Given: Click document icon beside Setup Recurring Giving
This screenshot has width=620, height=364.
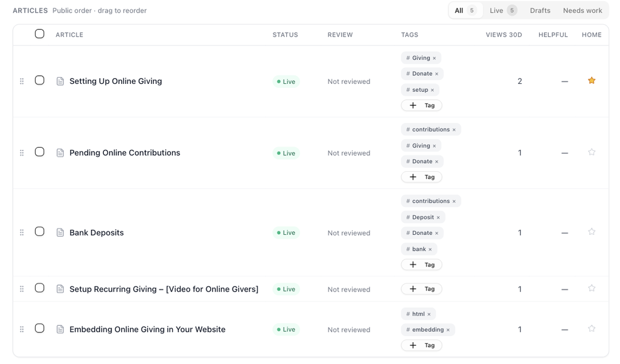Looking at the screenshot, I should 60,289.
